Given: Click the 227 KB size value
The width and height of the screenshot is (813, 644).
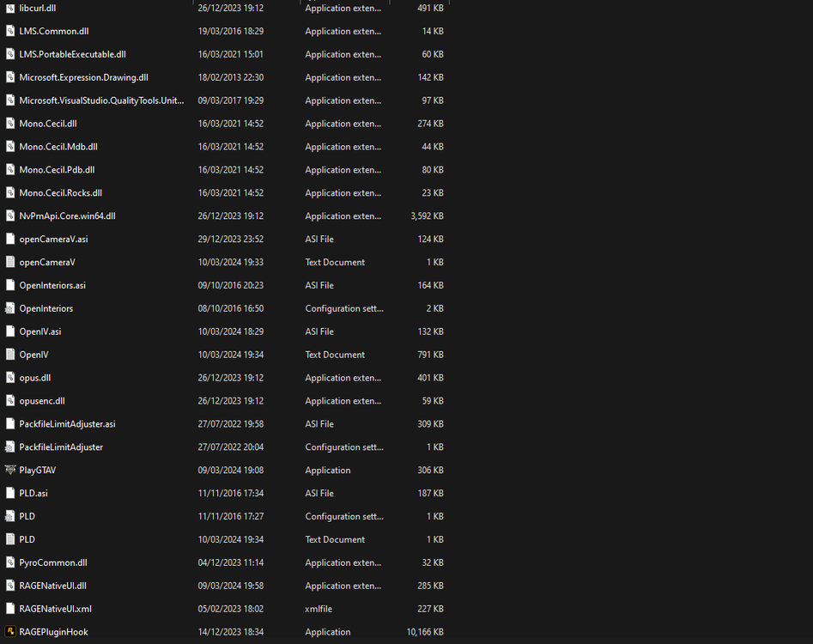Looking at the screenshot, I should (430, 609).
